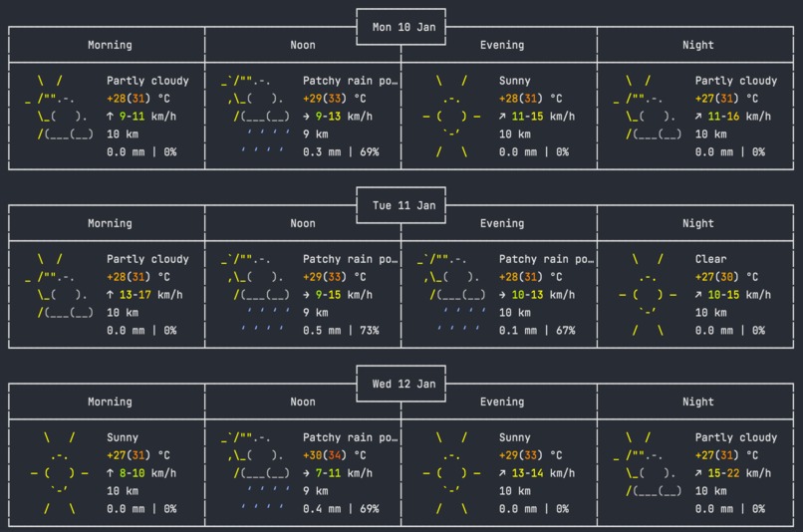Screen dimensions: 803x532
Task: Select the '0.1 mm | 67%' precipitation reading
Action: 537,331
